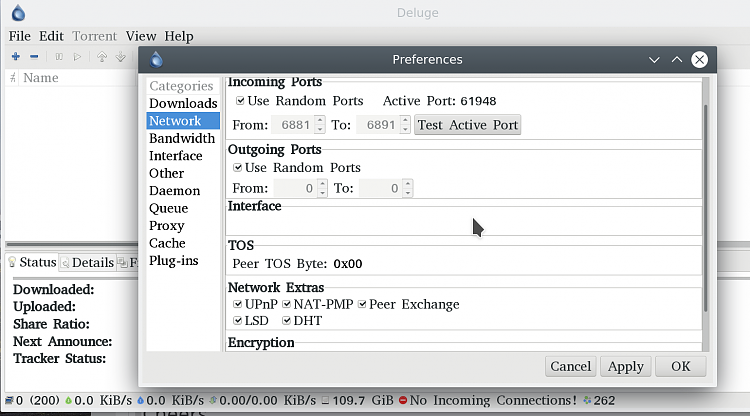Viewport: 750px width, 416px height.
Task: Select Network category
Action: tap(183, 121)
